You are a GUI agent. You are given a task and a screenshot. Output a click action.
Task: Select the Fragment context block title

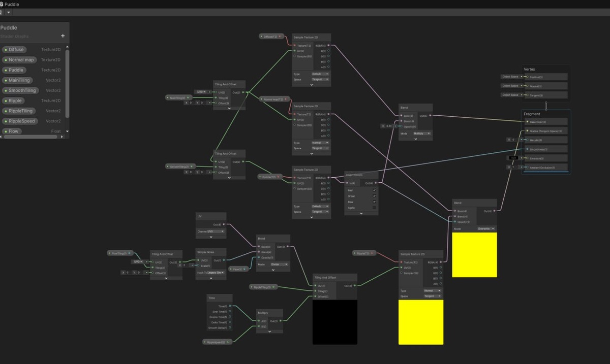coord(532,114)
